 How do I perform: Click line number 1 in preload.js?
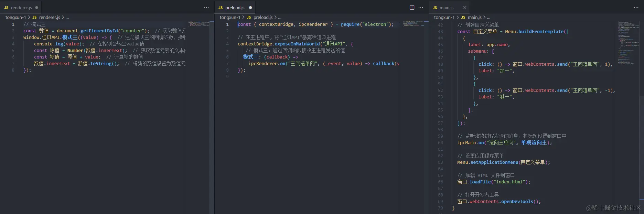click(227, 24)
